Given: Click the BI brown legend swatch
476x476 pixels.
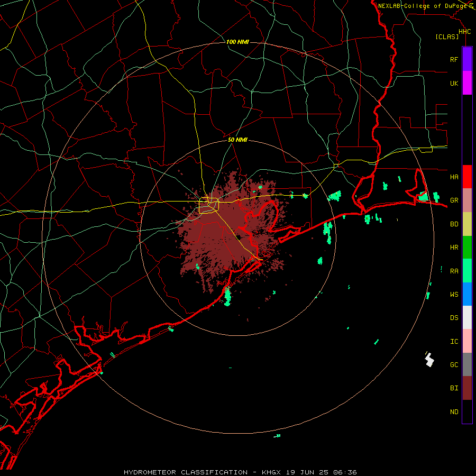Looking at the screenshot, I should coord(467,388).
